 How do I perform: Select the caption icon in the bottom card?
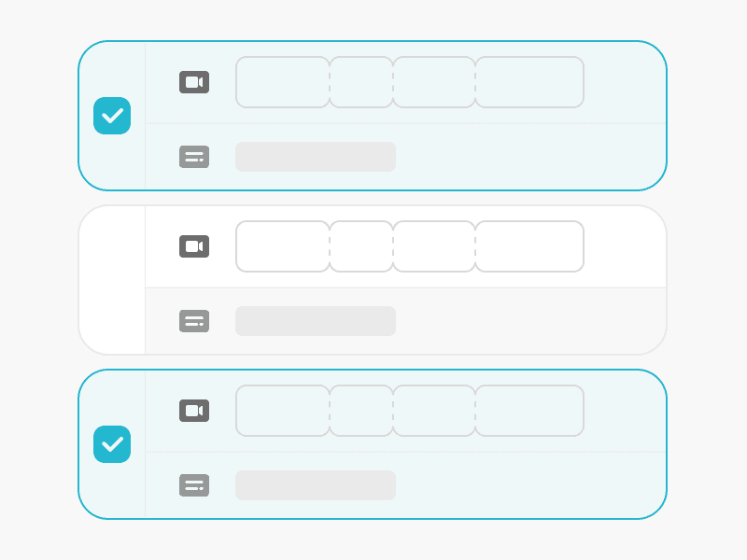point(194,485)
